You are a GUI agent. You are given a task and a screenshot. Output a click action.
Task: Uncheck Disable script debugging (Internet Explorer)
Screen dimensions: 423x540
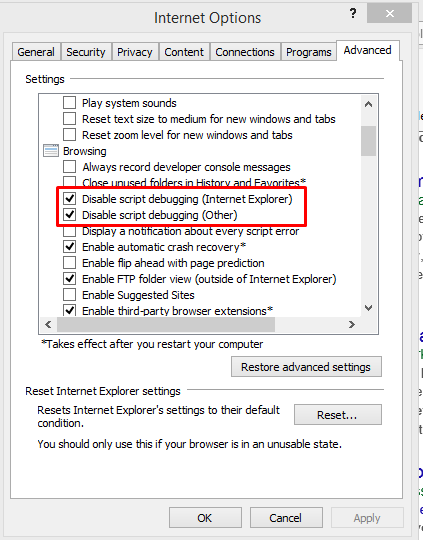(x=70, y=199)
